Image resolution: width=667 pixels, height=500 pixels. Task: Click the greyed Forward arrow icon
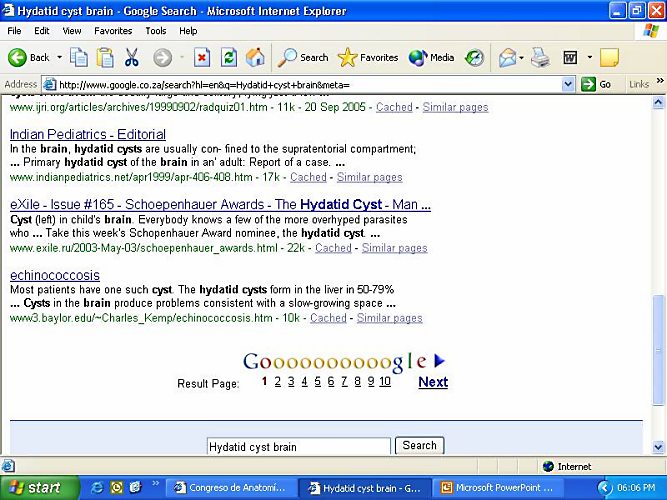[x=162, y=57]
